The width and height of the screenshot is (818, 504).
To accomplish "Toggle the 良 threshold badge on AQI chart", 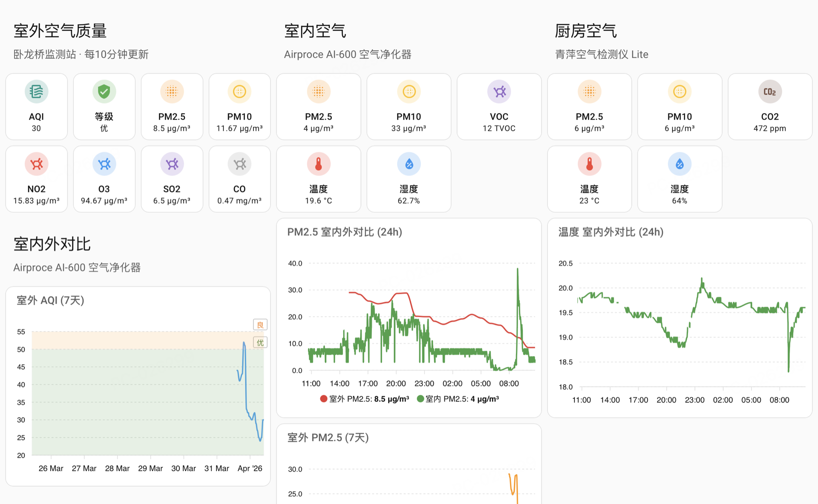I will [x=260, y=324].
